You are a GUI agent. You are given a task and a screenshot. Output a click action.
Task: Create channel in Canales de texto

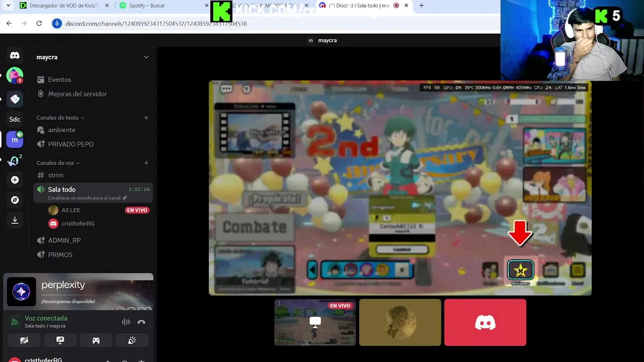pos(146,118)
